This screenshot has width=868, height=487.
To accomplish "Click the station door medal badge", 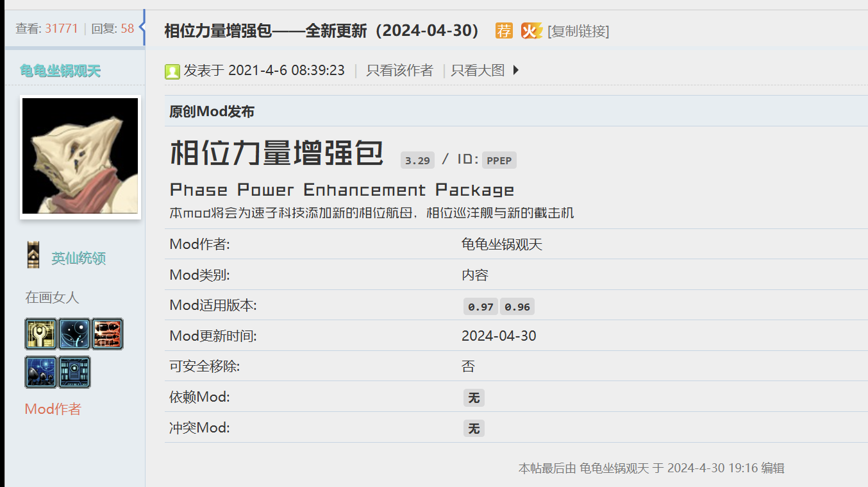I will pos(74,372).
